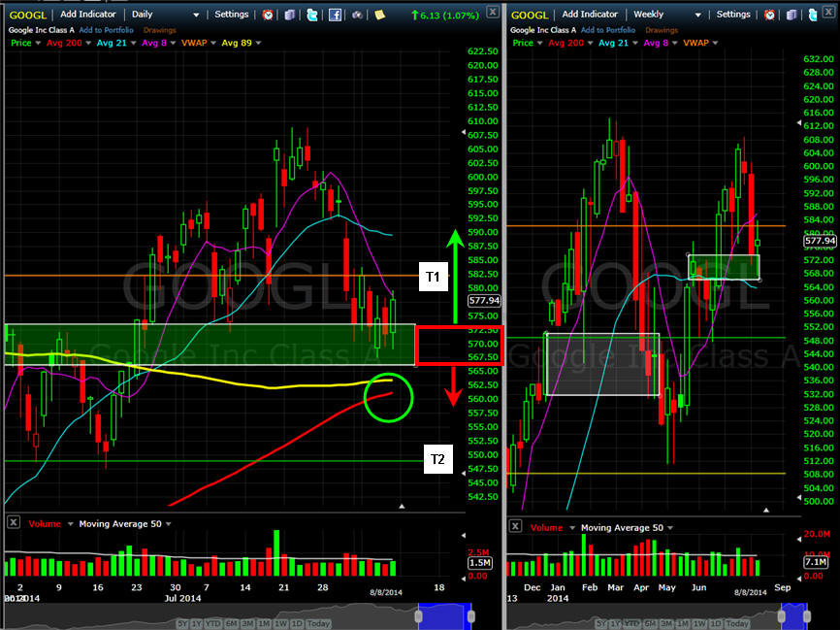Click 7.1M volume label in Weekly chart
Image resolution: width=840 pixels, height=630 pixels.
(x=816, y=562)
